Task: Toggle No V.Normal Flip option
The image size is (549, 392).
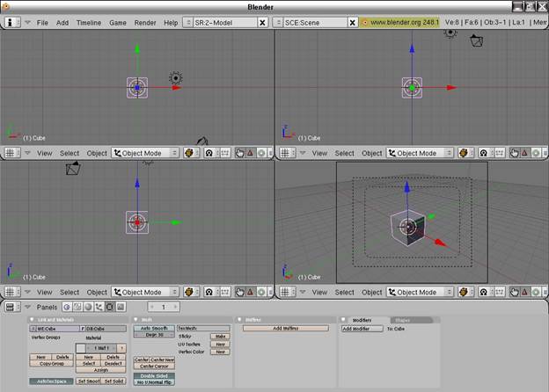Action: [154, 381]
